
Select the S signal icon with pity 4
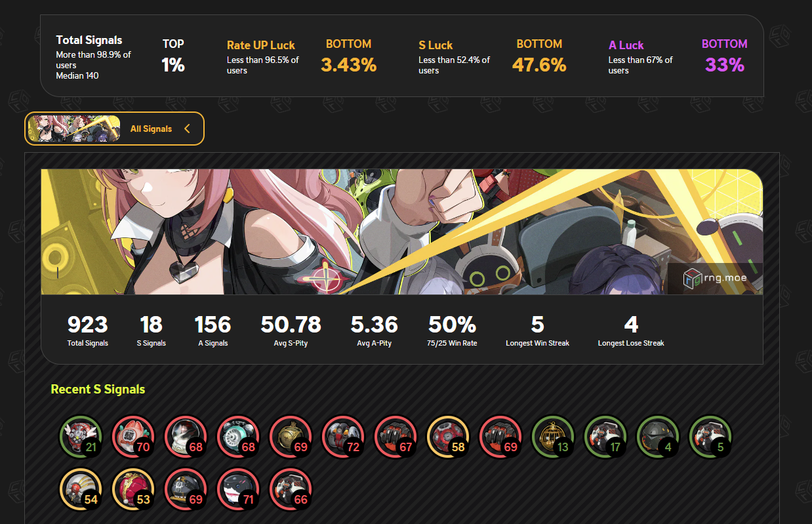pos(658,437)
